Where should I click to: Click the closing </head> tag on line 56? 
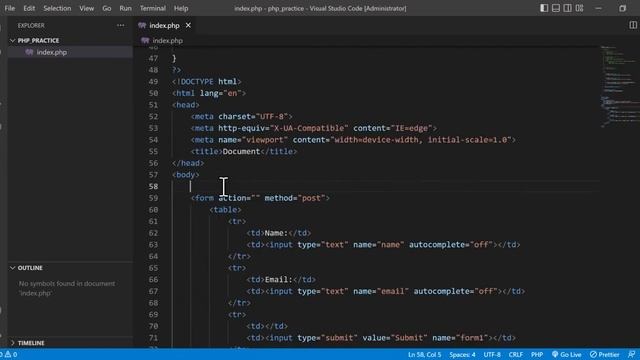[x=188, y=163]
